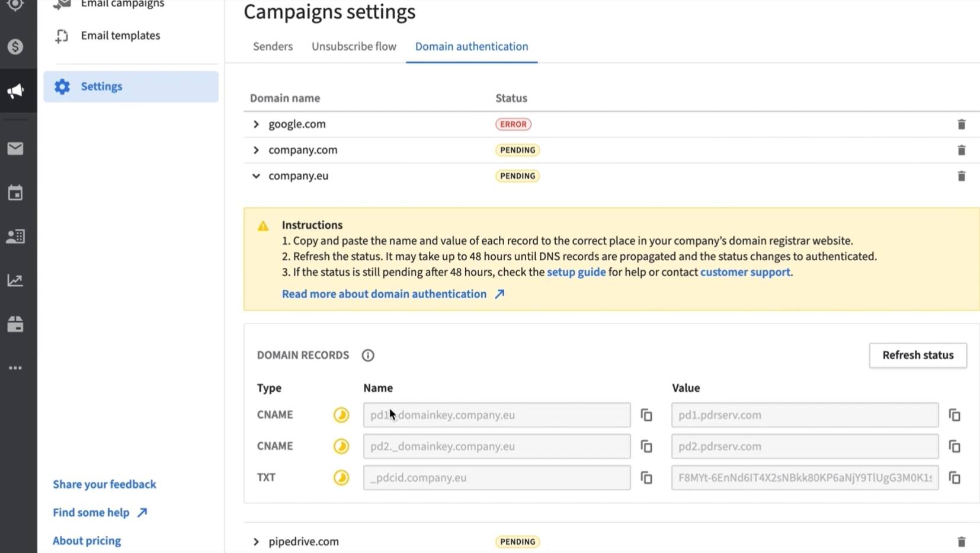Switch to the Senders tab
This screenshot has width=980, height=553.
tap(272, 46)
